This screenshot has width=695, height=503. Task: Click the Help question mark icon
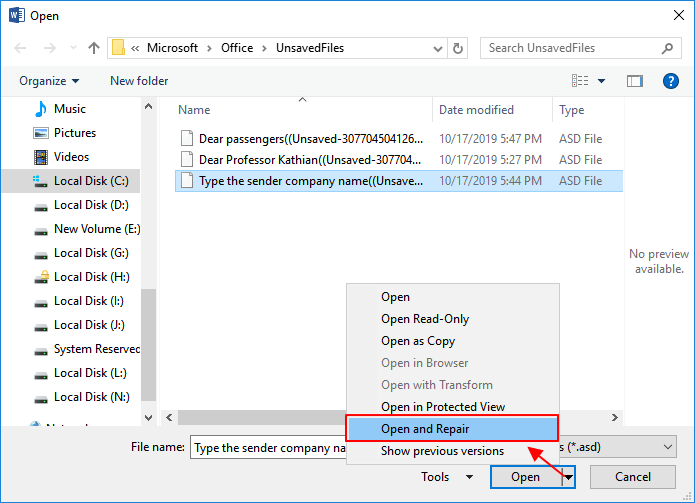671,81
